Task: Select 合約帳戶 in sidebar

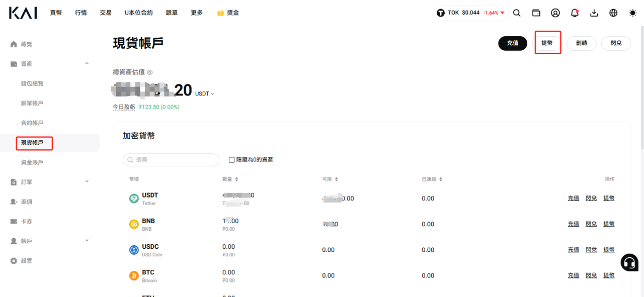Action: click(32, 123)
